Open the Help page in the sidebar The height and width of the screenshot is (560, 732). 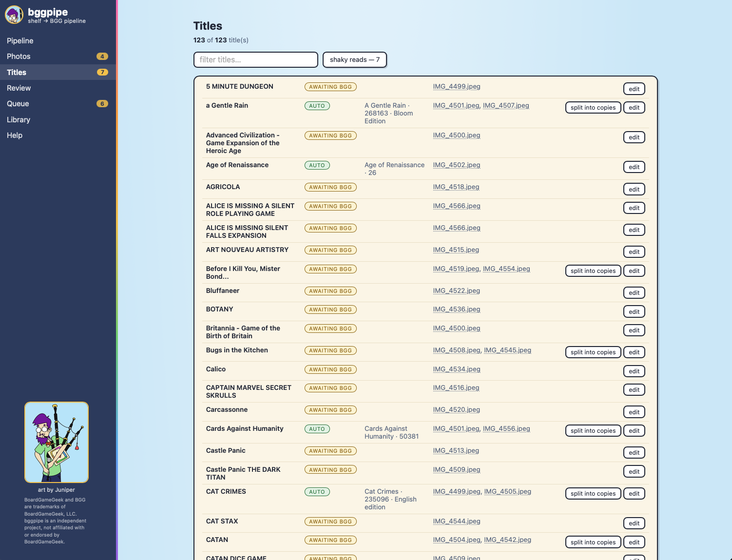pos(58,135)
